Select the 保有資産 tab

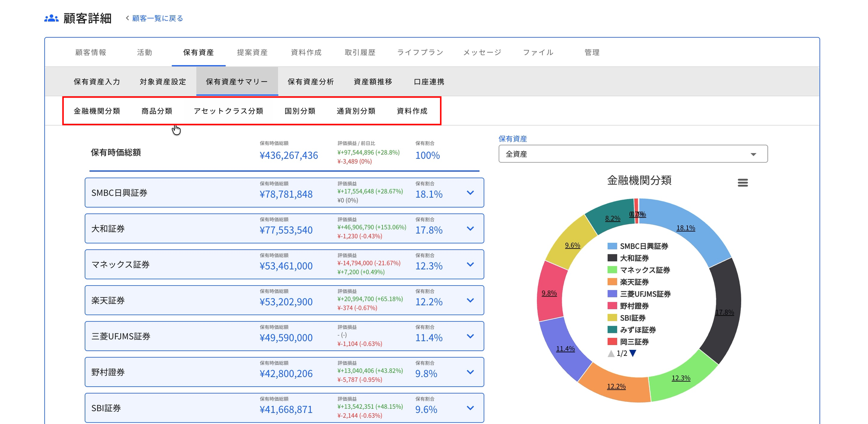[198, 52]
